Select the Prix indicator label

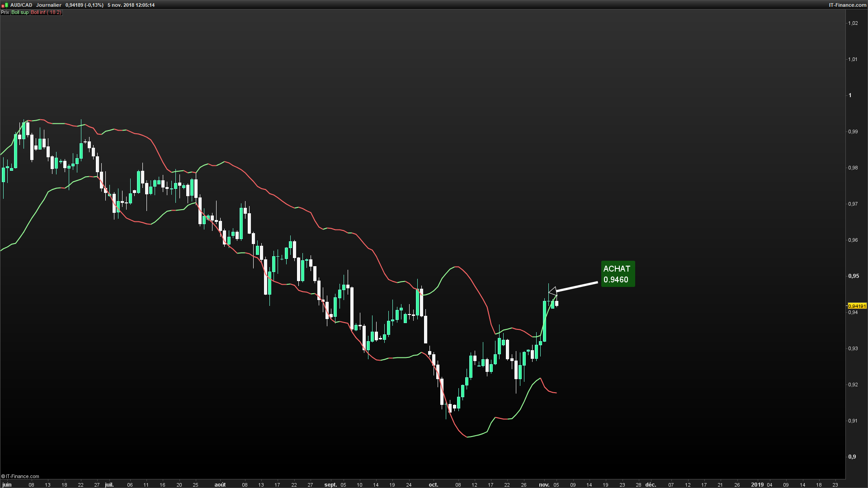point(5,12)
